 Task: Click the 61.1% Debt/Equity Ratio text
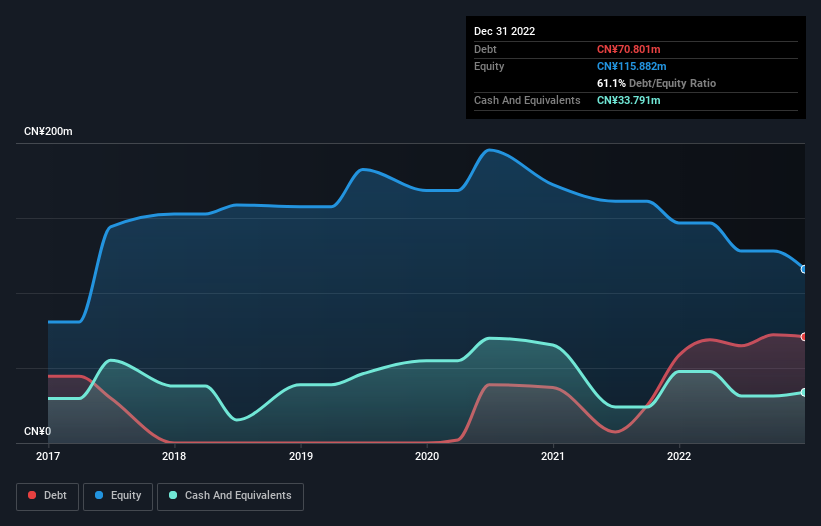pos(656,83)
